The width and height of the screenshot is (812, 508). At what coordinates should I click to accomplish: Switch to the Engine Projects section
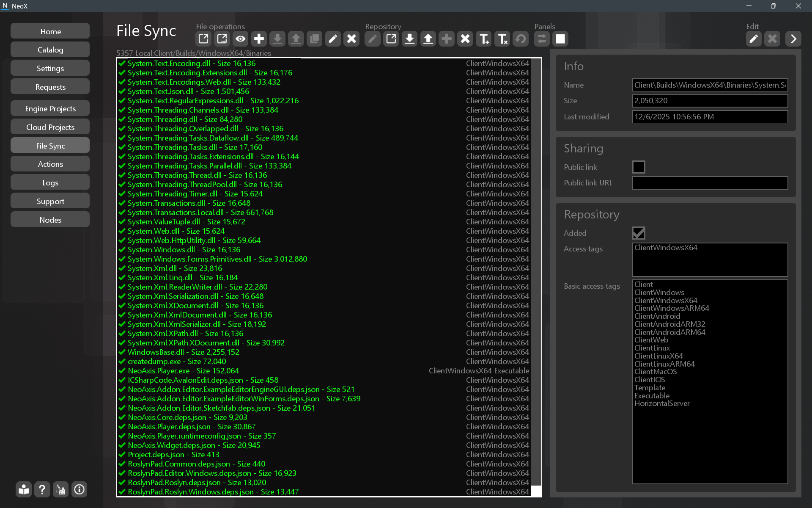click(50, 108)
